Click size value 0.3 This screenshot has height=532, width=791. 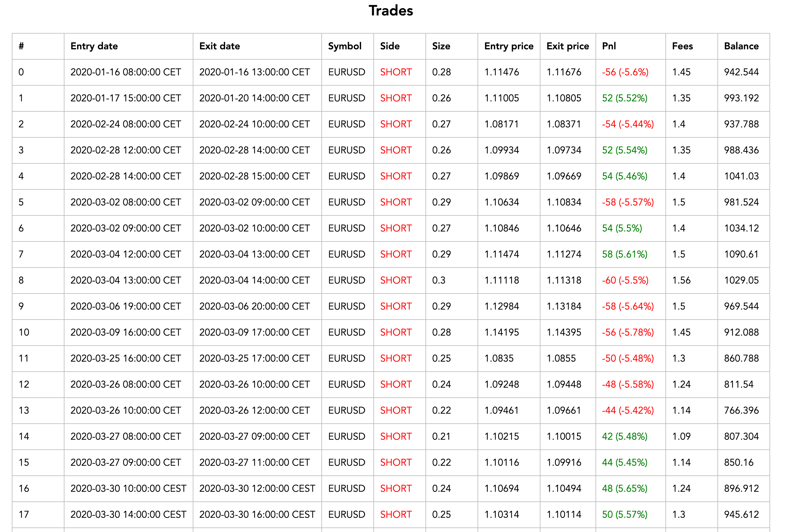click(438, 281)
